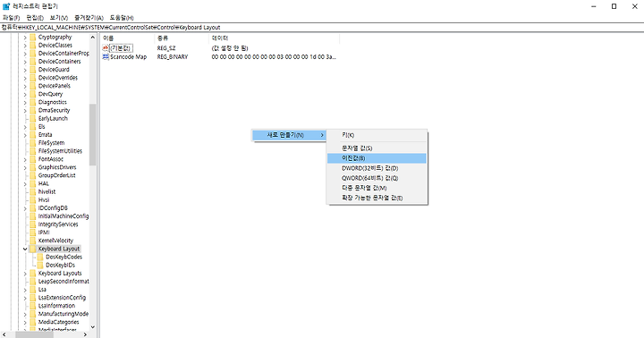Click tree pane scroll down arrow
Screen dimensions: 644x338
93,327
